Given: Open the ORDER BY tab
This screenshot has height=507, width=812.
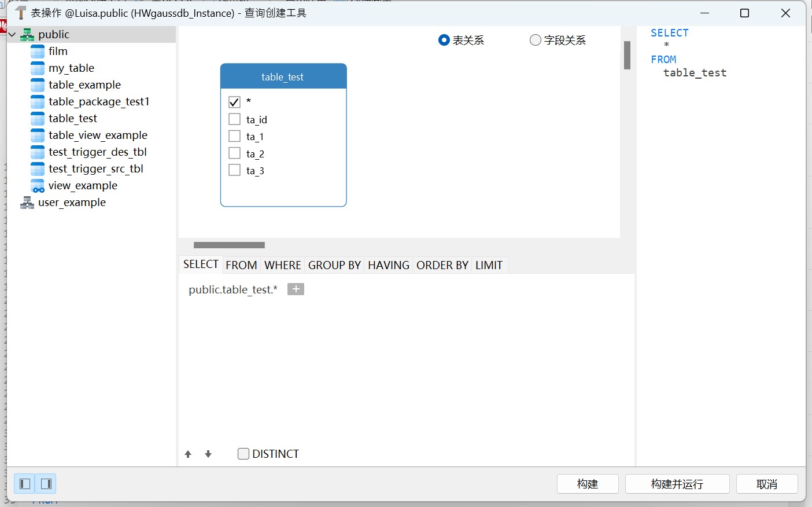Looking at the screenshot, I should pyautogui.click(x=442, y=264).
